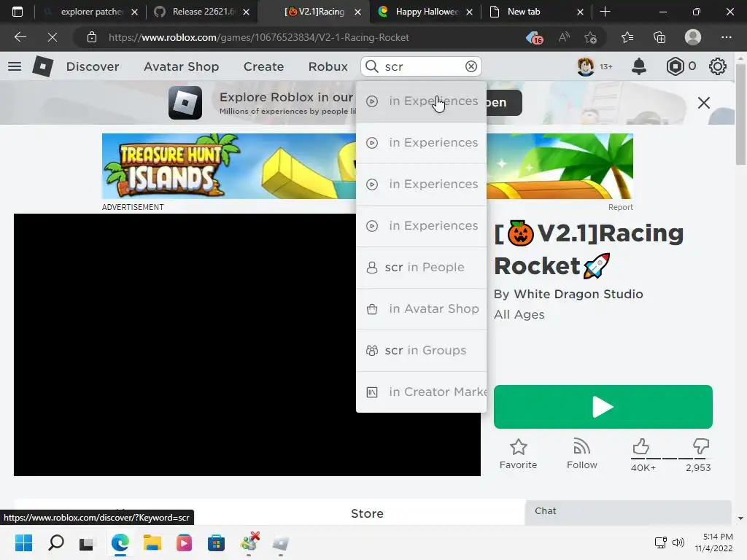Open the clock and date flyout
This screenshot has width=747, height=560.
click(x=713, y=542)
